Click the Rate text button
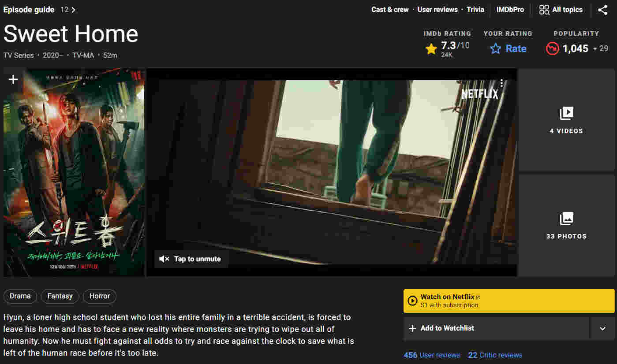This screenshot has height=364, width=617. pos(516,48)
